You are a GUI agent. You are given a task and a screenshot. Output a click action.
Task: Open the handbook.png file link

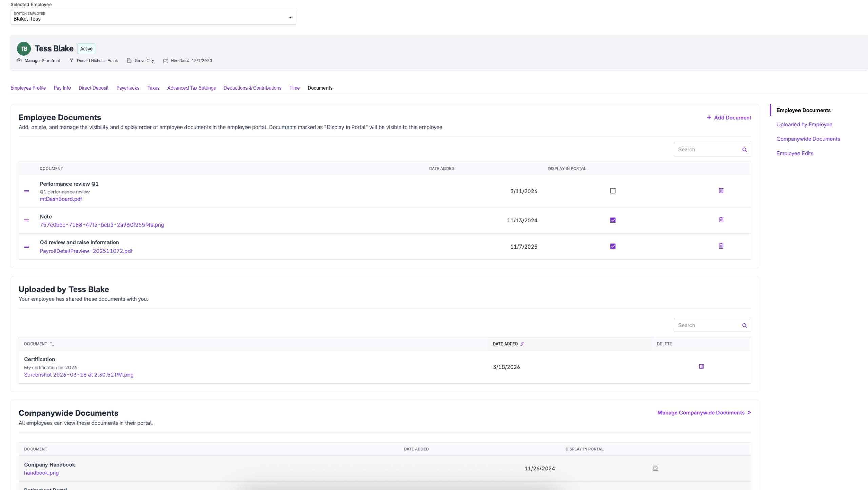coord(41,472)
